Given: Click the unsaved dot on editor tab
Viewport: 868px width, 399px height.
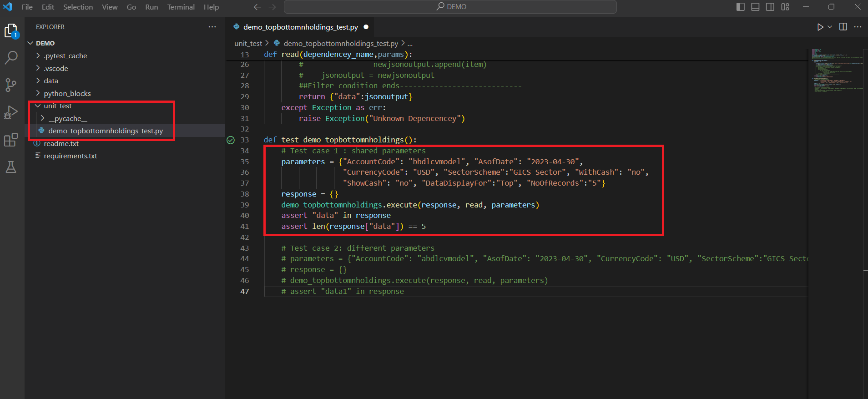Looking at the screenshot, I should click(x=366, y=27).
